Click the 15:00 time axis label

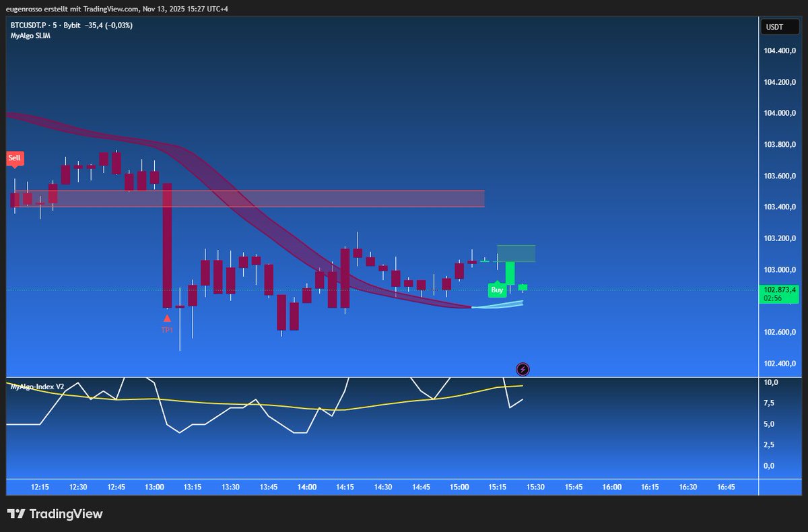click(460, 487)
